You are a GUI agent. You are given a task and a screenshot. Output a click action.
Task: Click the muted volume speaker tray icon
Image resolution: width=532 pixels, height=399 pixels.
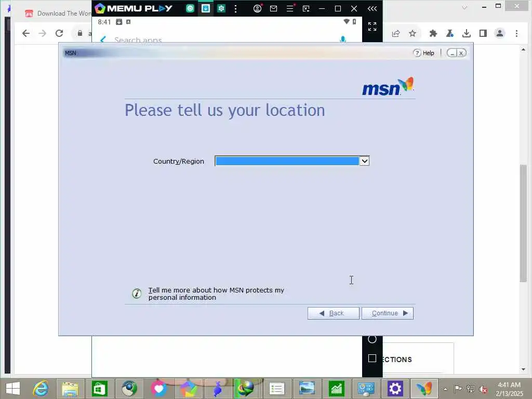[x=483, y=389]
